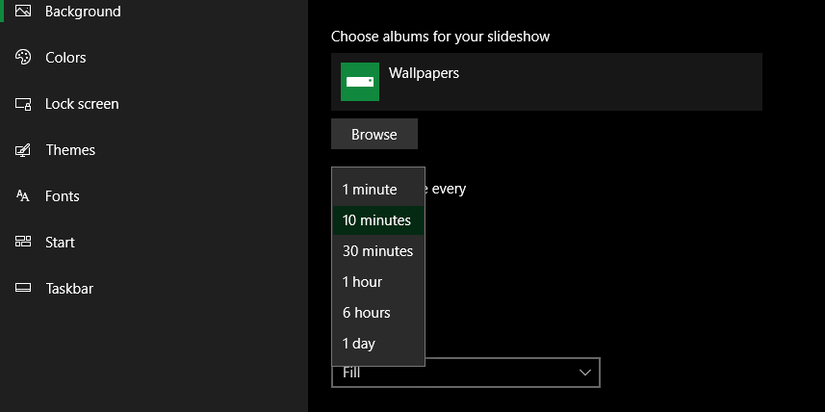Viewport: 825px width, 412px height.
Task: Click the Browse button
Action: [374, 134]
